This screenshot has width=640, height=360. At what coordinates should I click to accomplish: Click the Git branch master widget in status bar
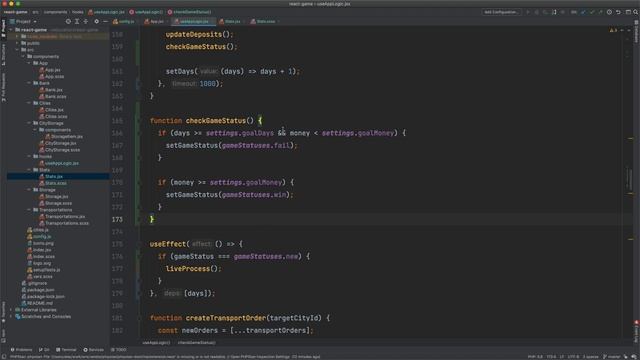point(611,357)
